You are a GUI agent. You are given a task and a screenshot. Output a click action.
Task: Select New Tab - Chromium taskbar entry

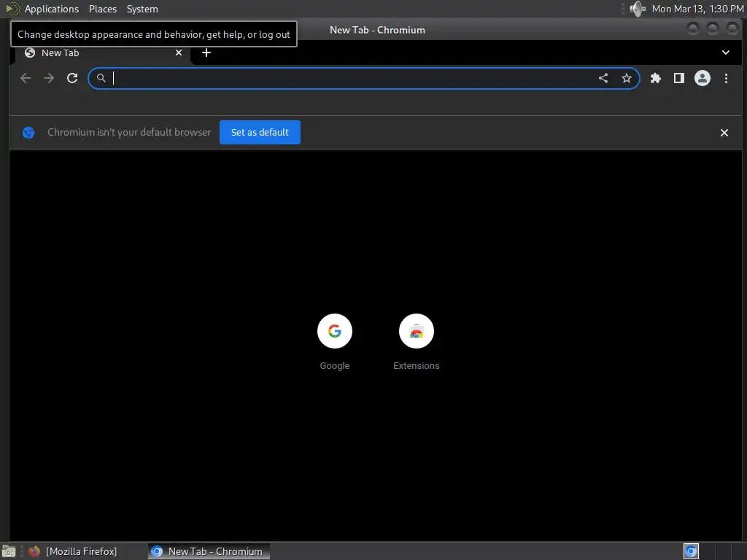click(209, 551)
